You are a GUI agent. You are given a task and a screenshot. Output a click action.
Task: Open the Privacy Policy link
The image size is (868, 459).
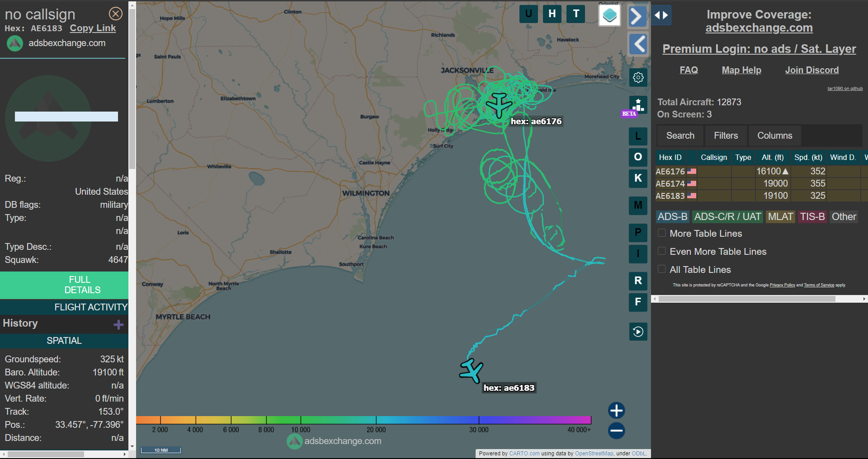(782, 285)
